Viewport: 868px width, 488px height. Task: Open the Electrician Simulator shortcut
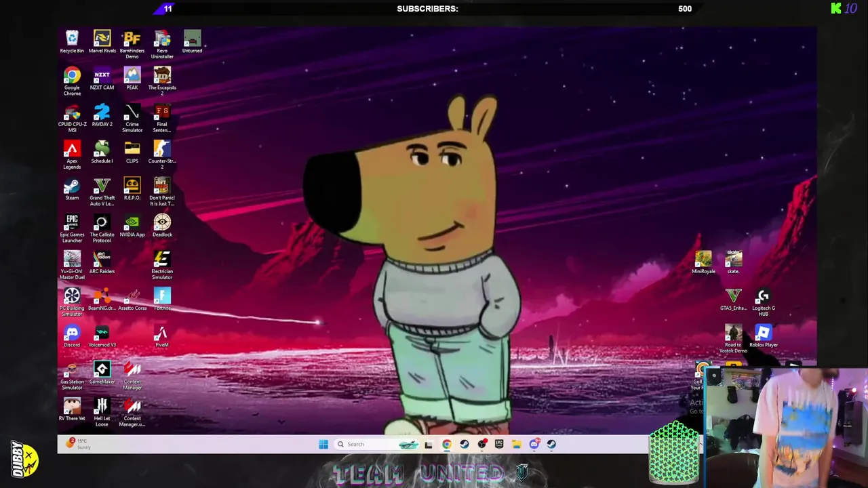click(x=162, y=264)
